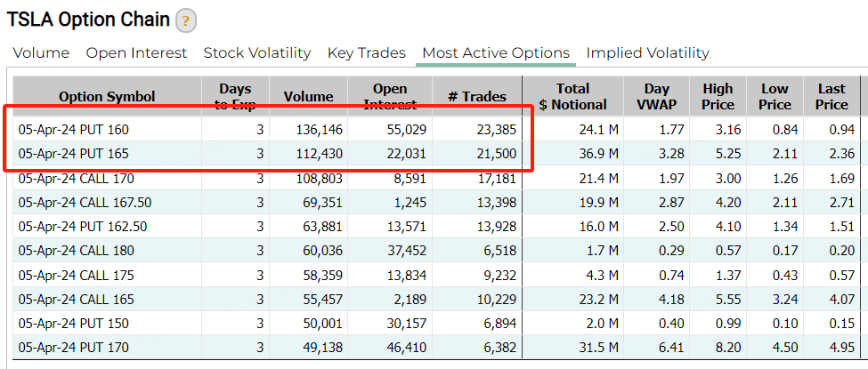
Task: Select the Stock Volatility tab
Action: 257,53
